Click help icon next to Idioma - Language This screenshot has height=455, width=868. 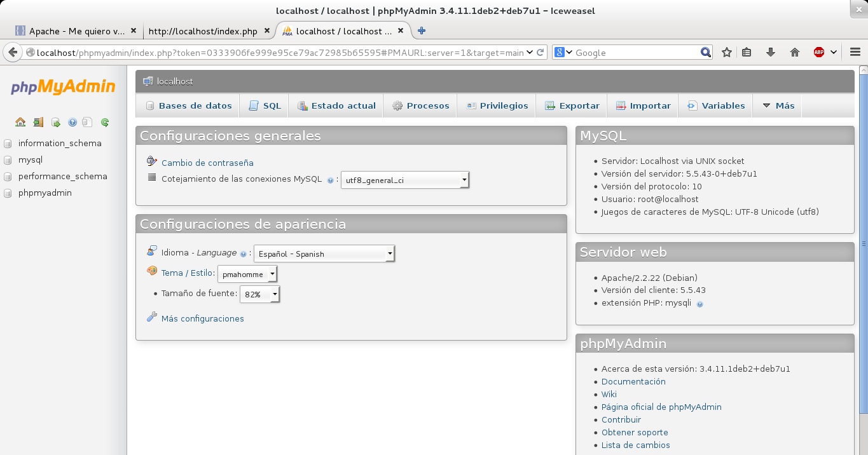[x=243, y=254]
